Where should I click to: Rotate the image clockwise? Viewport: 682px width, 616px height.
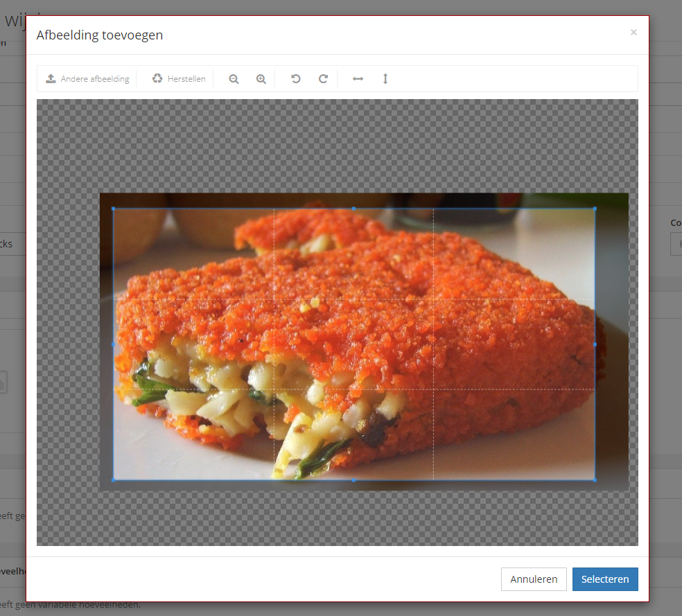323,79
